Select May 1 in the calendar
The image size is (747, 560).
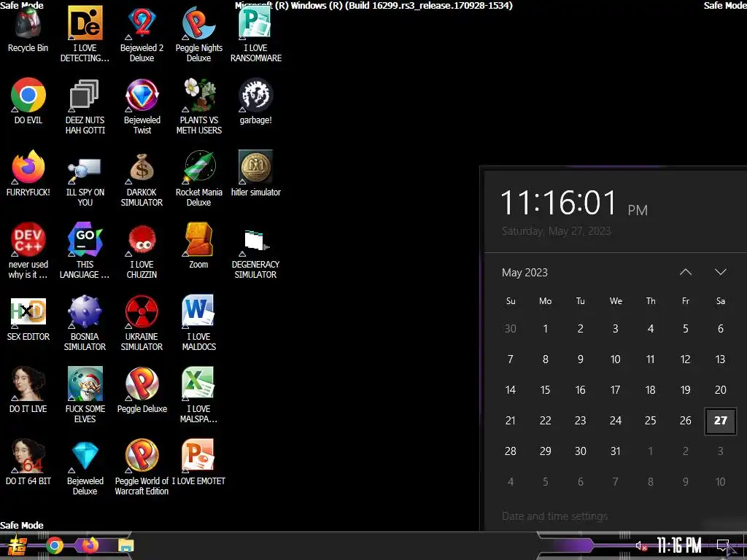546,329
